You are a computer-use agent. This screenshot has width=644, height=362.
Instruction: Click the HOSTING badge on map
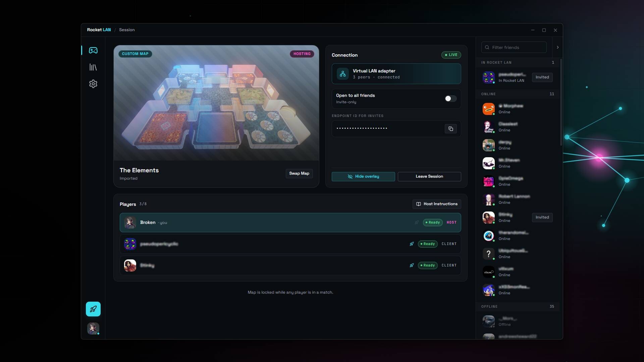click(302, 54)
